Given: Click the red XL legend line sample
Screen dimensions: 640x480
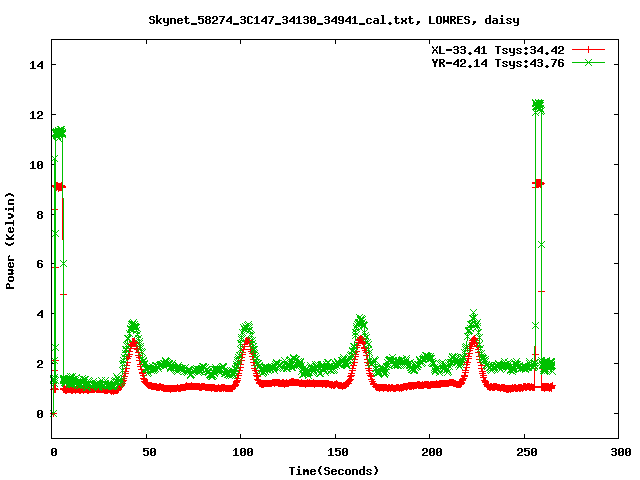Looking at the screenshot, I should coord(588,50).
